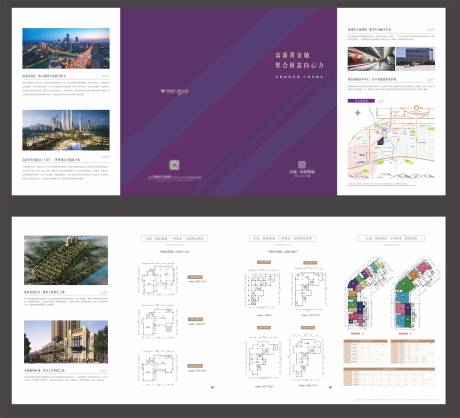The height and width of the screenshot is (418, 460).
Task: Click the QR code on the left purple panel
Action: point(174,165)
